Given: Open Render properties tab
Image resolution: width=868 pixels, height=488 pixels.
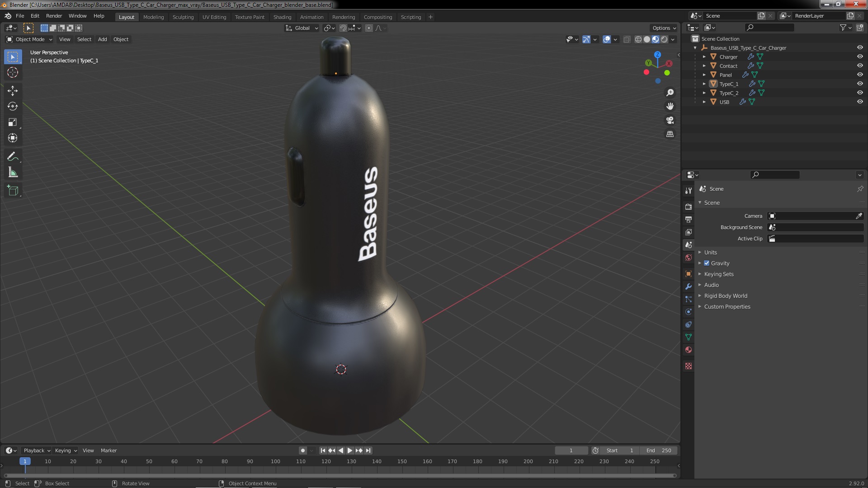Looking at the screenshot, I should point(689,206).
